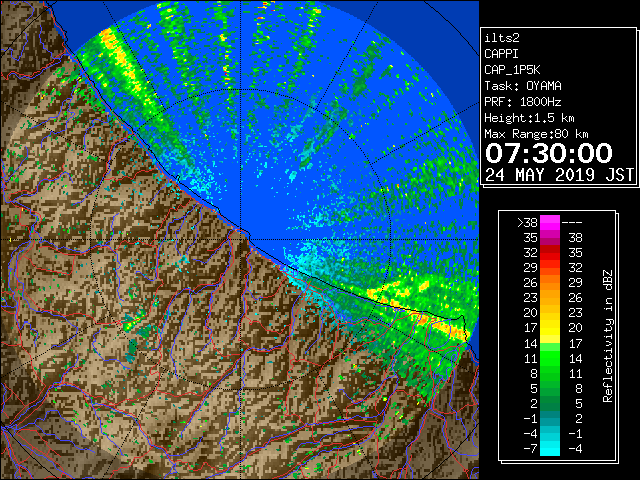Image resolution: width=640 pixels, height=480 pixels.
Task: Pick the yellow band on the color scale
Action: click(550, 328)
